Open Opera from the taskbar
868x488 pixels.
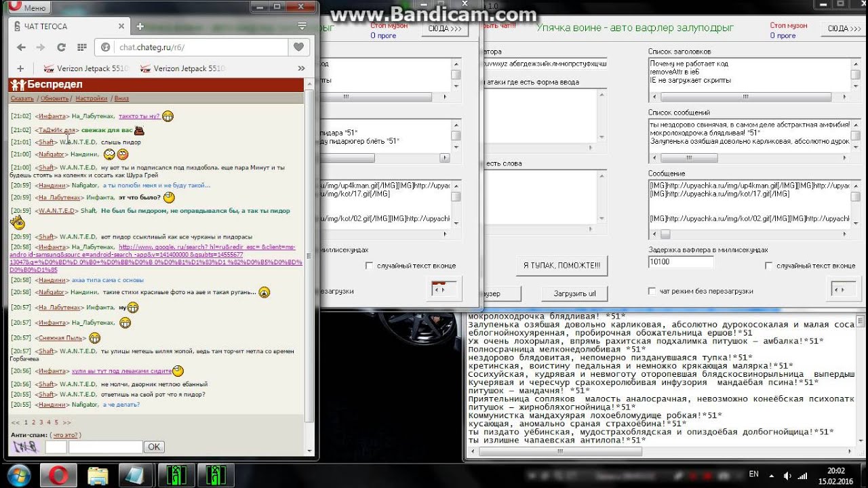pos(58,474)
